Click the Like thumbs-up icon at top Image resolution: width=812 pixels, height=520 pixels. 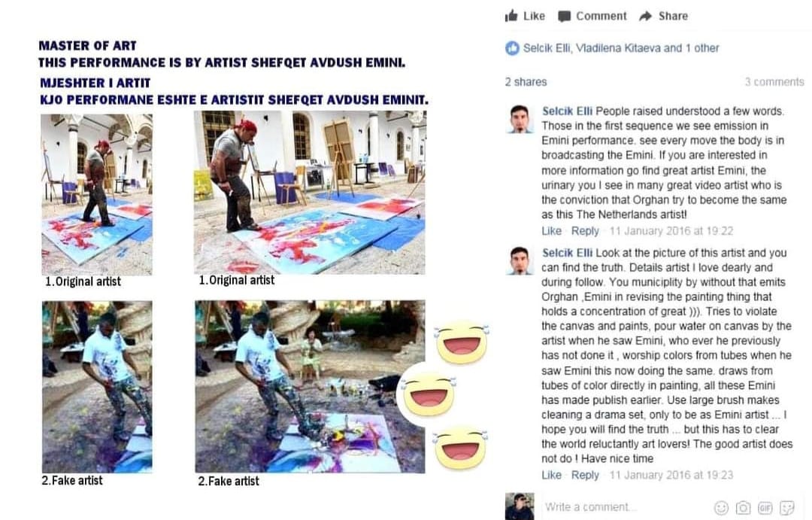coord(511,16)
